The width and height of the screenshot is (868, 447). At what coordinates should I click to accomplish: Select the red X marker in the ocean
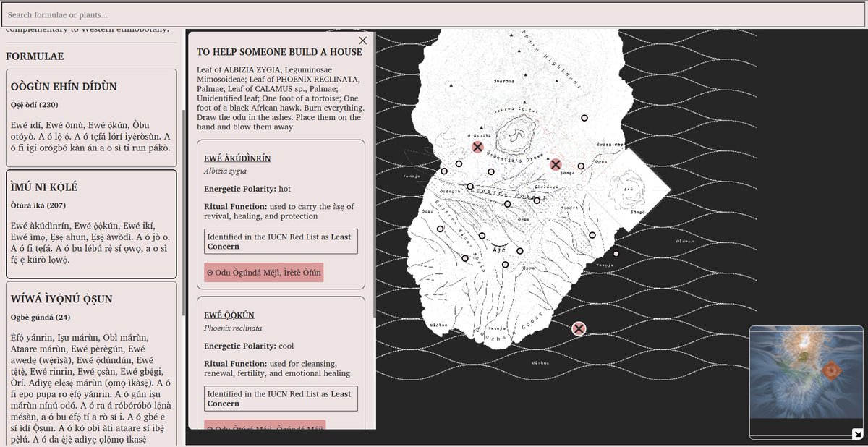pos(578,329)
